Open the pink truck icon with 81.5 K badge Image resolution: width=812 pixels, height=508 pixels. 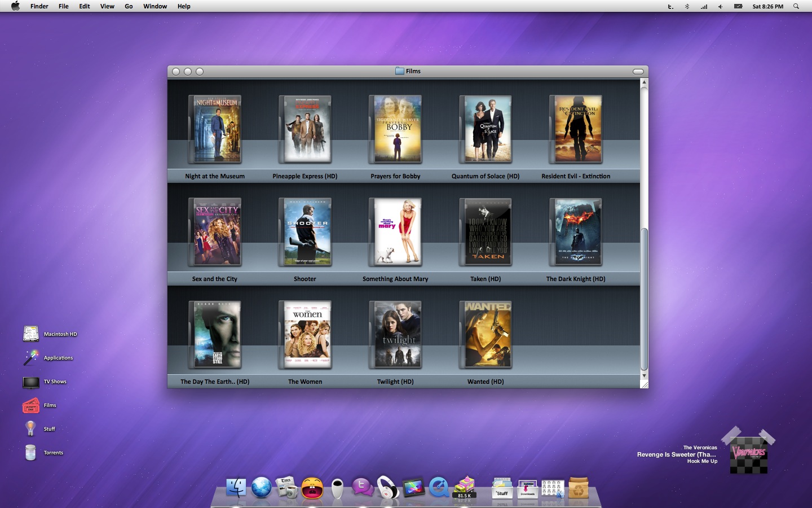pos(465,487)
